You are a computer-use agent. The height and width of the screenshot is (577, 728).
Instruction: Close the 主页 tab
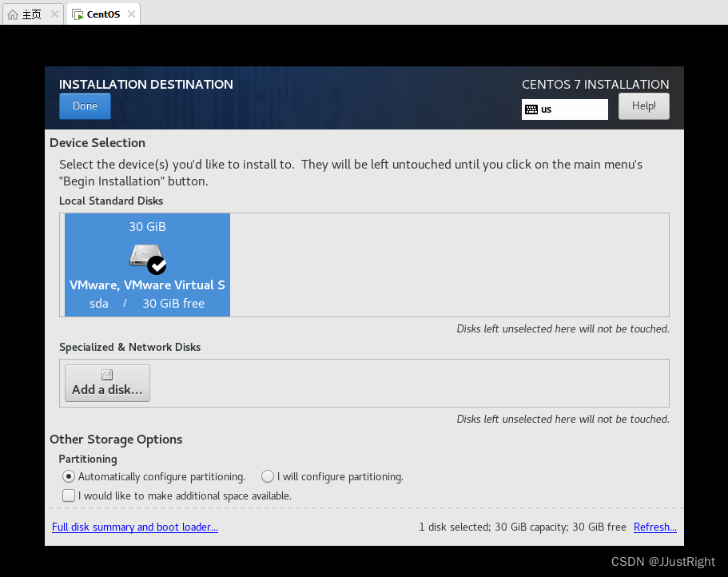54,14
